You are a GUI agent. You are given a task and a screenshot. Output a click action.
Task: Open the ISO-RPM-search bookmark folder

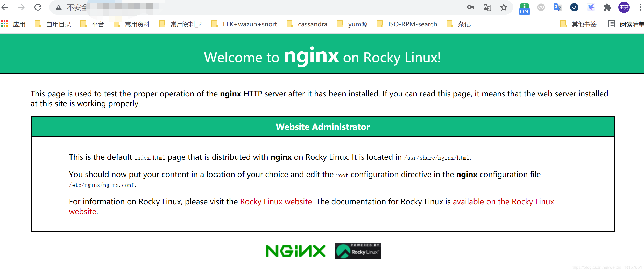(407, 24)
